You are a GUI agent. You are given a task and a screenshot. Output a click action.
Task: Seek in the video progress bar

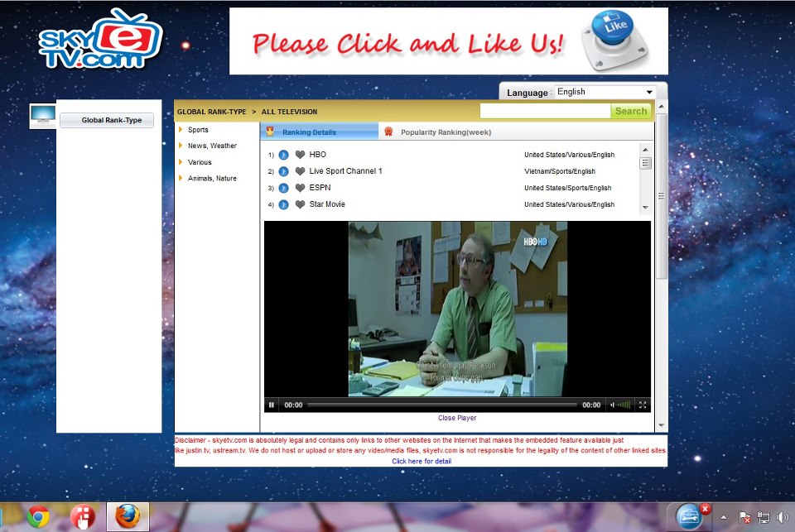coord(442,405)
